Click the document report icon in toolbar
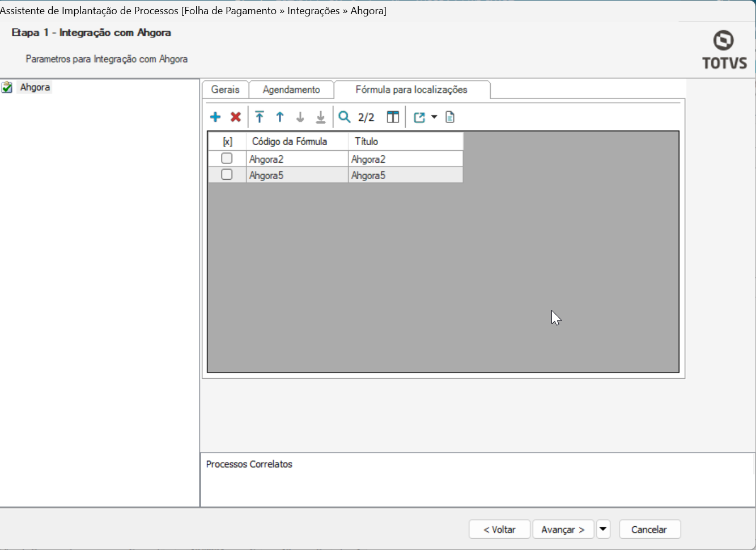Viewport: 756px width, 550px height. [450, 117]
